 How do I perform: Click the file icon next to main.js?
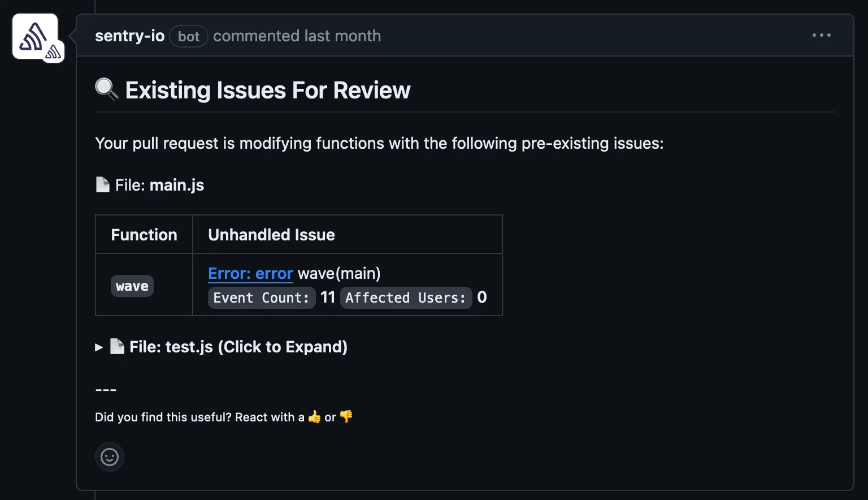point(102,184)
